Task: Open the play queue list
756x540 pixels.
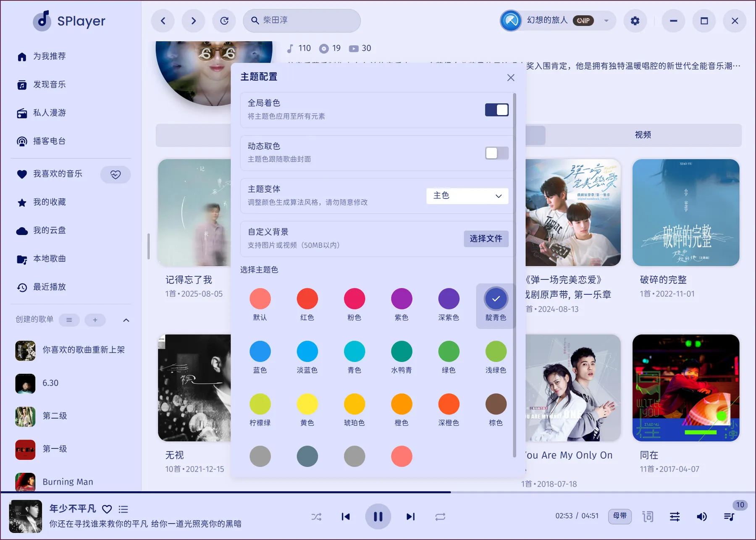Action: click(x=729, y=516)
